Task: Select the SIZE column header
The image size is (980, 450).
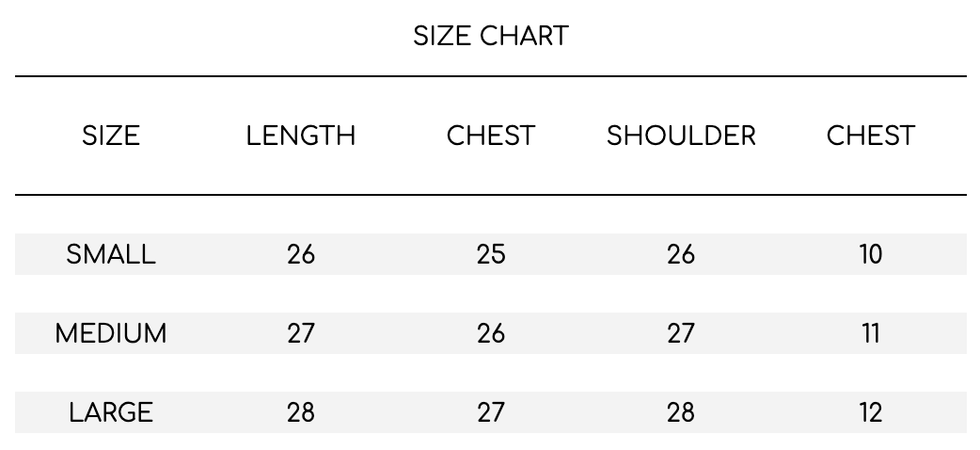Action: pos(111,136)
